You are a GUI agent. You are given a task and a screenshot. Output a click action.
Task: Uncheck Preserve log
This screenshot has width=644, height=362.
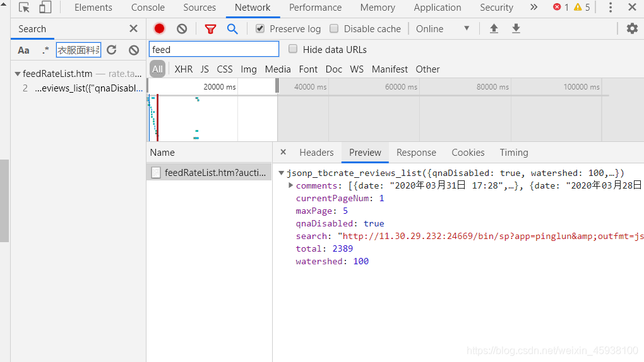(x=260, y=28)
